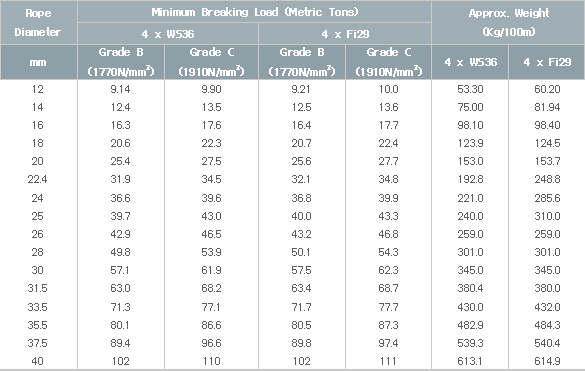Viewport: 585px width, 371px height.
Task: Select the 4 x Fi29 breaking load subheader
Action: pyautogui.click(x=345, y=34)
